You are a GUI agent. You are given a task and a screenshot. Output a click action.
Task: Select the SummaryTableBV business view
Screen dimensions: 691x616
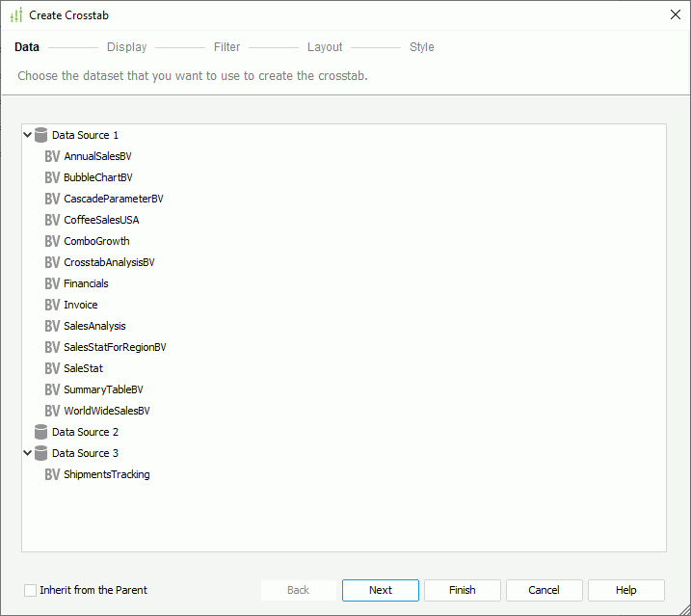(103, 389)
